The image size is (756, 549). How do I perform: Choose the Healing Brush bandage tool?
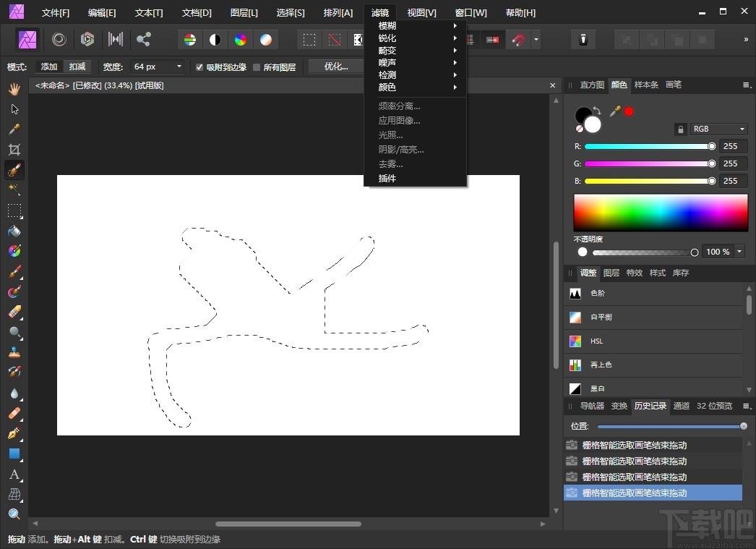[x=14, y=414]
